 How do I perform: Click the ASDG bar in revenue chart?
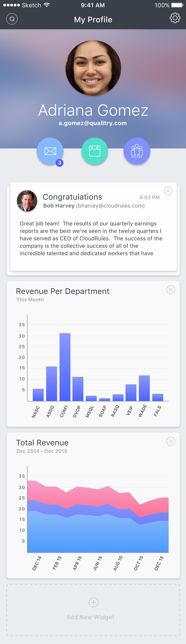pyautogui.click(x=52, y=383)
